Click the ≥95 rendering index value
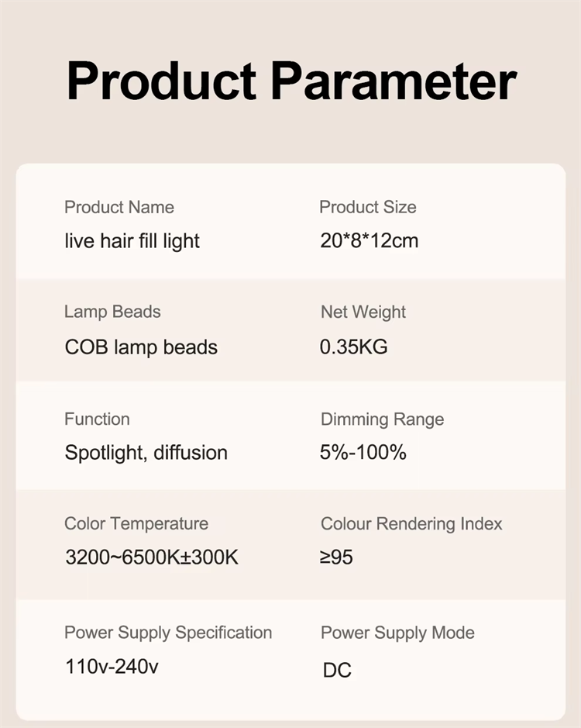This screenshot has width=581, height=728. pyautogui.click(x=336, y=557)
